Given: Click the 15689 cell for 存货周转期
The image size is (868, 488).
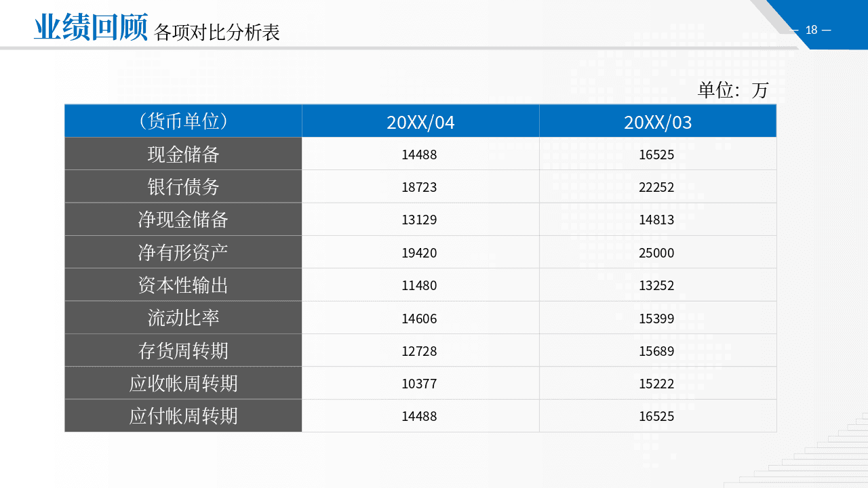Looking at the screenshot, I should tap(658, 350).
